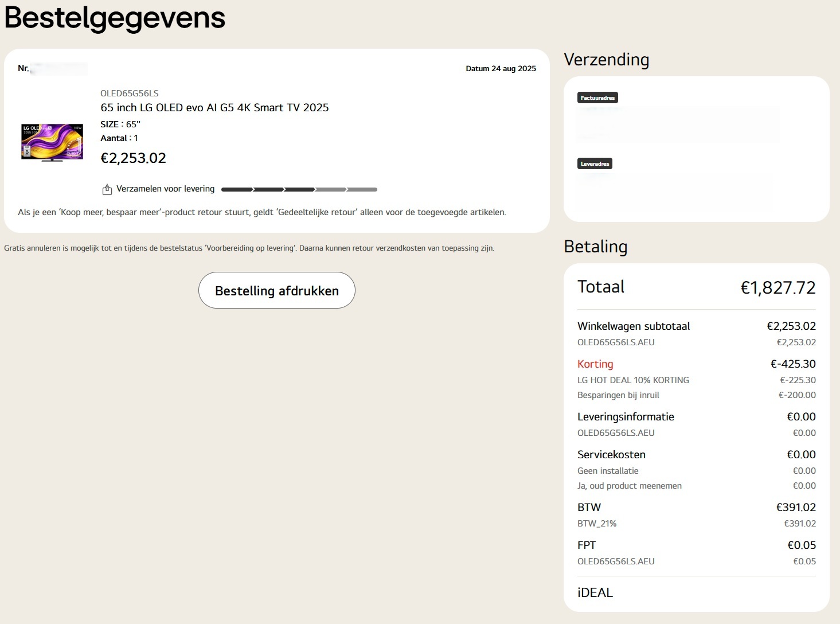The height and width of the screenshot is (624, 840).
Task: Click the shopping bag icon beside "Verzamelen voor levering"
Action: (x=107, y=189)
